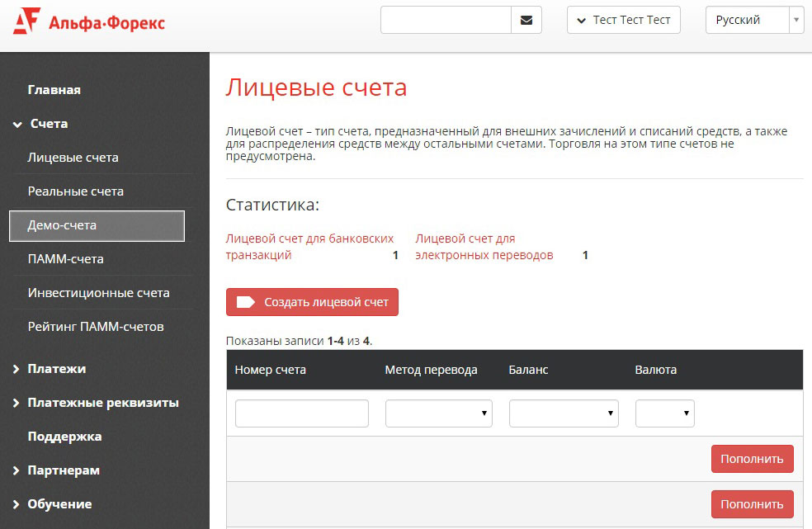
Task: Open the Демо-счета sidebar item
Action: coord(97,225)
